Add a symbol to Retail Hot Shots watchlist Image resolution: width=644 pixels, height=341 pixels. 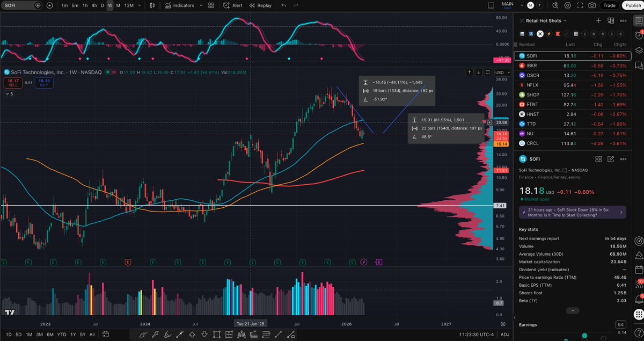click(599, 20)
